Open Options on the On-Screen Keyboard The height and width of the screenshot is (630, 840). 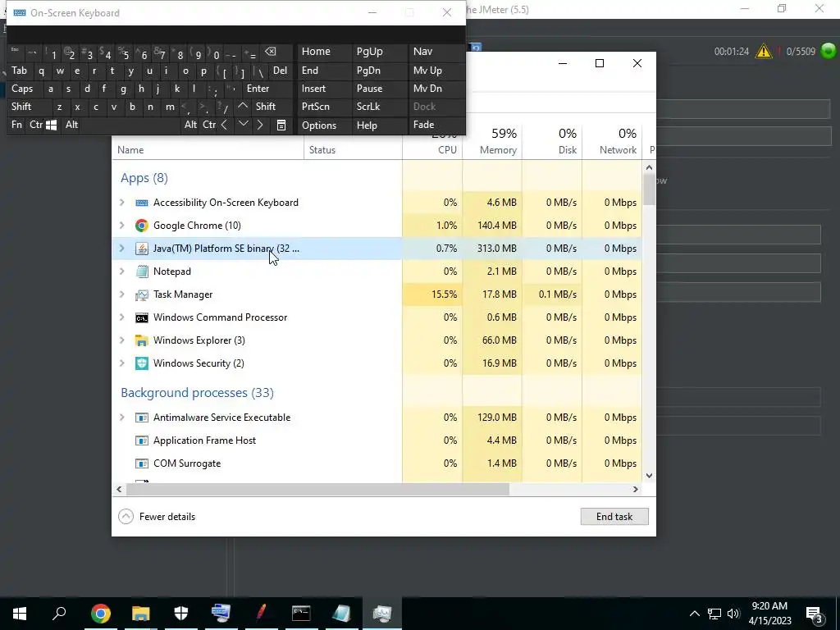[x=319, y=126]
